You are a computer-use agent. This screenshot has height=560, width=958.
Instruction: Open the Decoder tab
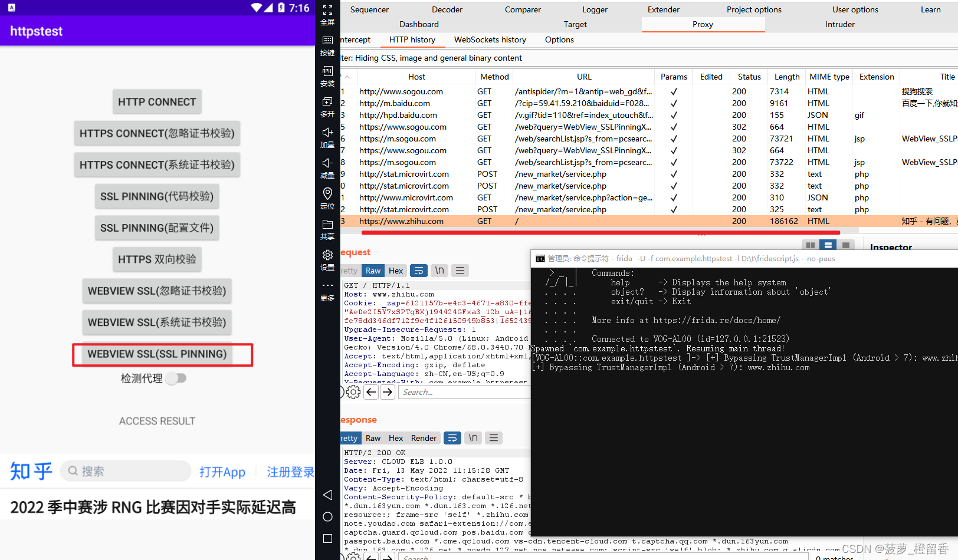(x=447, y=9)
